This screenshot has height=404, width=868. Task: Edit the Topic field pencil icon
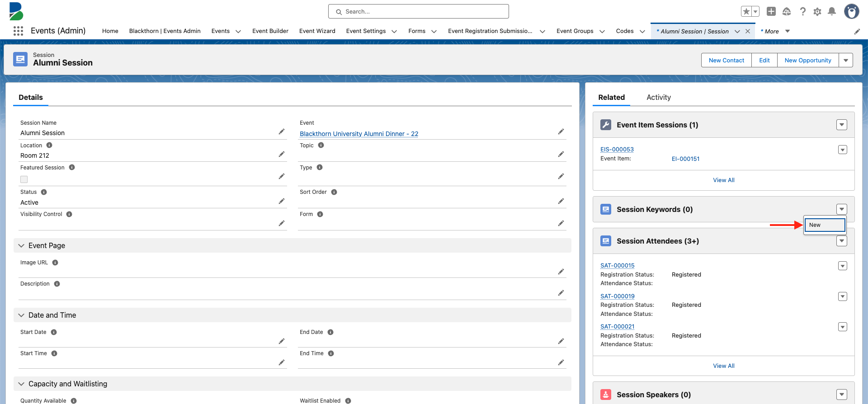(561, 154)
